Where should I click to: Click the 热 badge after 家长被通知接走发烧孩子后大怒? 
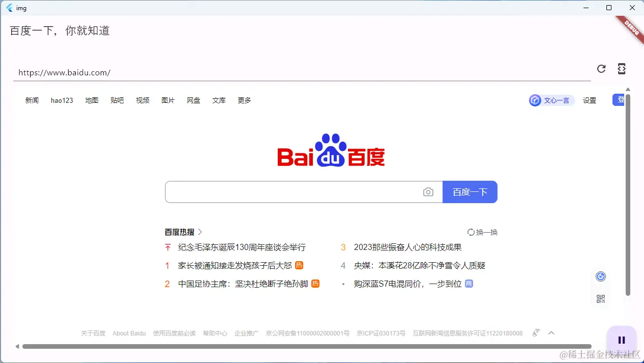(x=299, y=265)
